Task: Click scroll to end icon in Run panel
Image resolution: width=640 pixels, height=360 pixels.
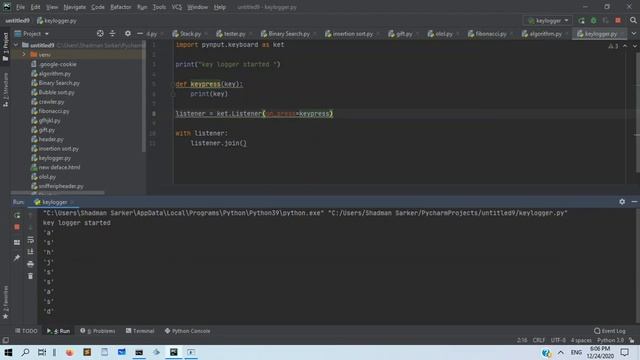Action: tap(30, 252)
